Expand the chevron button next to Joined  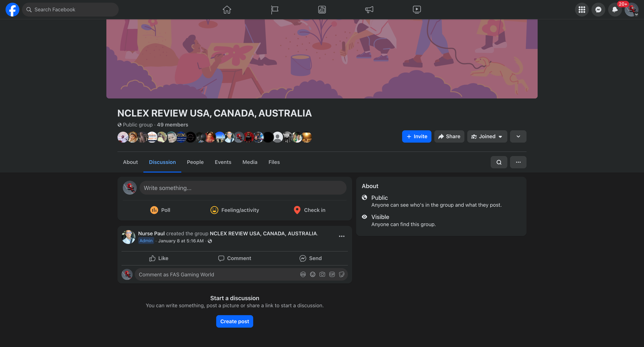tap(518, 136)
